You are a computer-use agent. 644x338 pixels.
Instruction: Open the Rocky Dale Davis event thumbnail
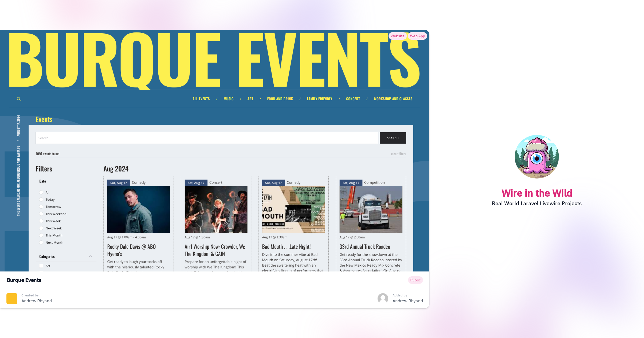(138, 210)
